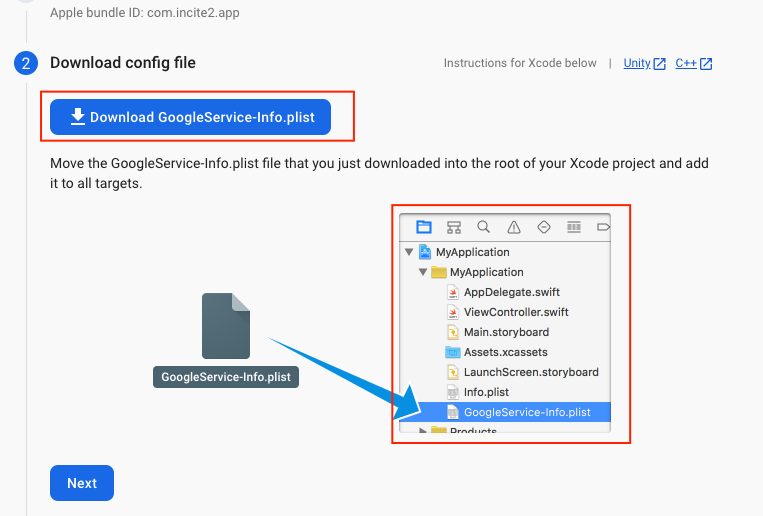763x516 pixels.
Task: Select the Symbol navigator hierarchy icon
Action: 453,227
